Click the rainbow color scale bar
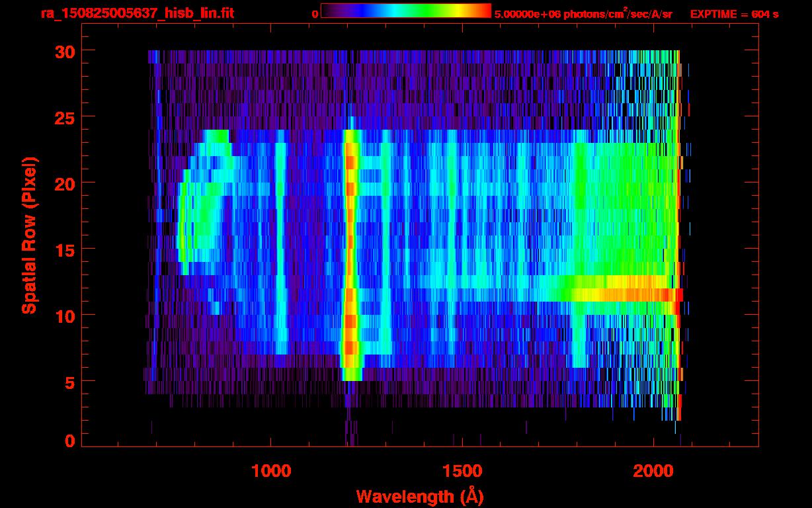The width and height of the screenshot is (812, 508). point(406,11)
